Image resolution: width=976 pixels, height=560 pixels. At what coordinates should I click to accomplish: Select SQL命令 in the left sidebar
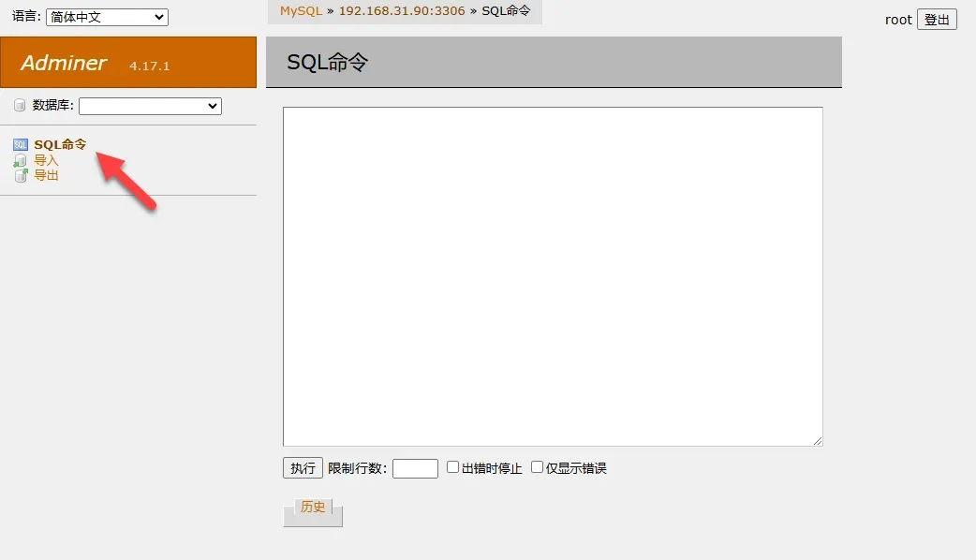pos(58,144)
